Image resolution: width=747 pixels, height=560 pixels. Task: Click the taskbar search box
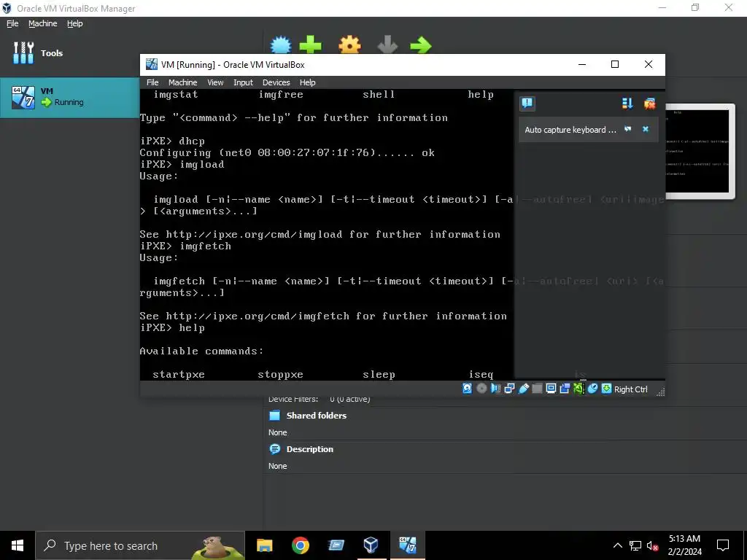point(140,545)
